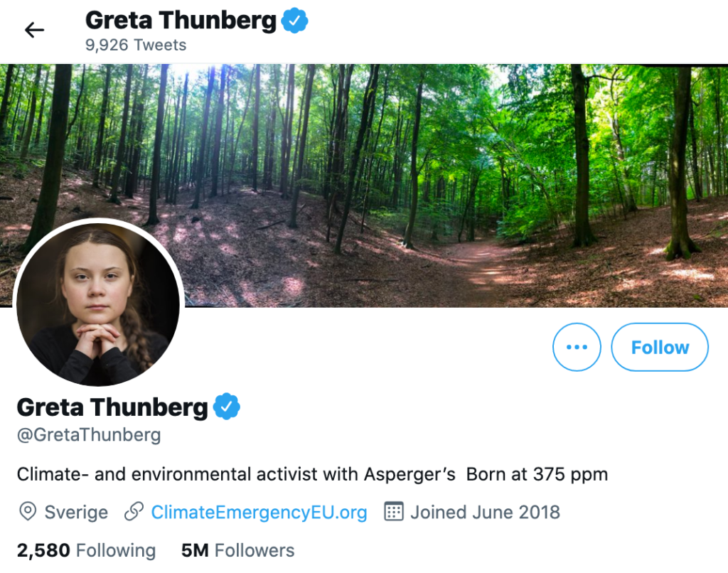Viewport: 728px width, 573px height.
Task: View the 2,580 Following list
Action: [x=86, y=550]
